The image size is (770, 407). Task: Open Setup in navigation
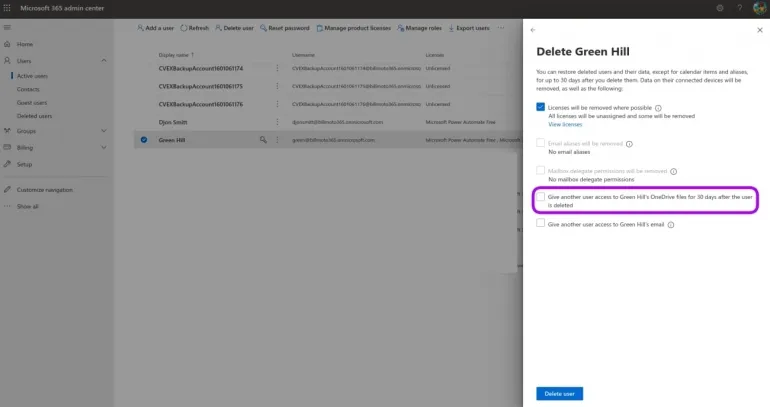point(24,164)
